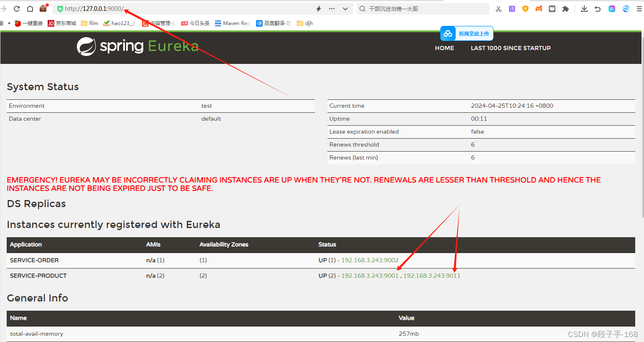The width and height of the screenshot is (644, 342).
Task: Click the Current time value 2024-04-25T10:24:16
Action: (x=512, y=106)
